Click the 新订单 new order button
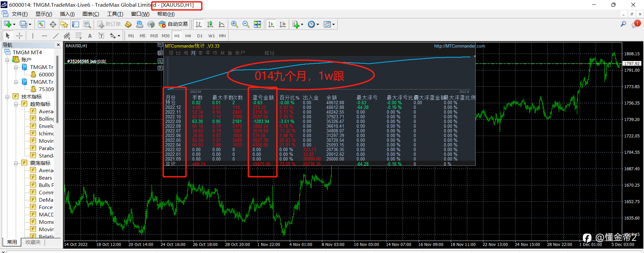 (x=109, y=24)
